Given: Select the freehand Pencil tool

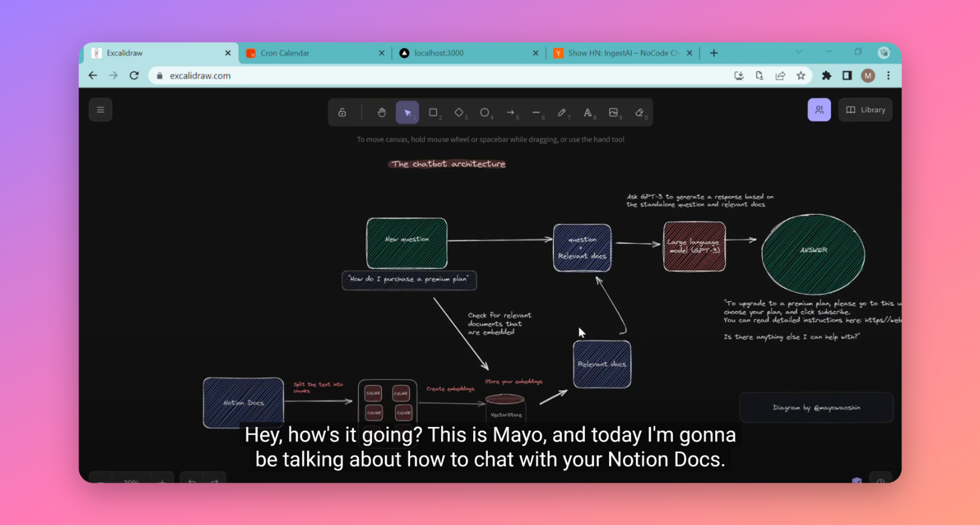Looking at the screenshot, I should tap(562, 113).
